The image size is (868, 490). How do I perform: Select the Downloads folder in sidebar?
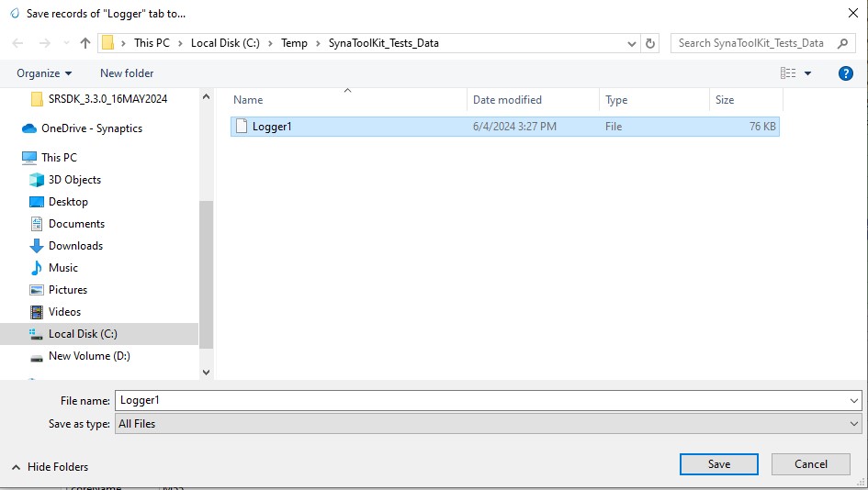[x=75, y=246]
